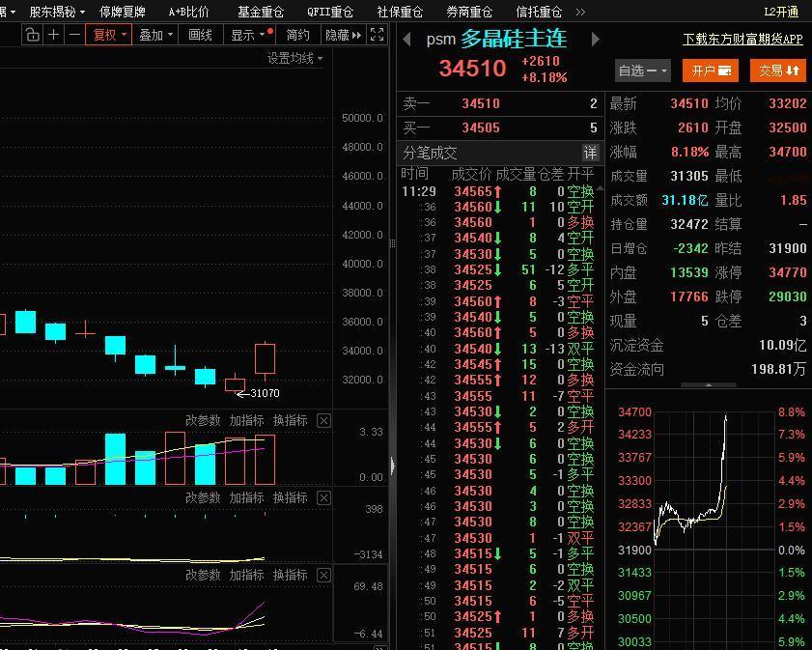The width and height of the screenshot is (812, 650).
Task: Click right arrow after 多晶硅主连
Action: pos(597,41)
